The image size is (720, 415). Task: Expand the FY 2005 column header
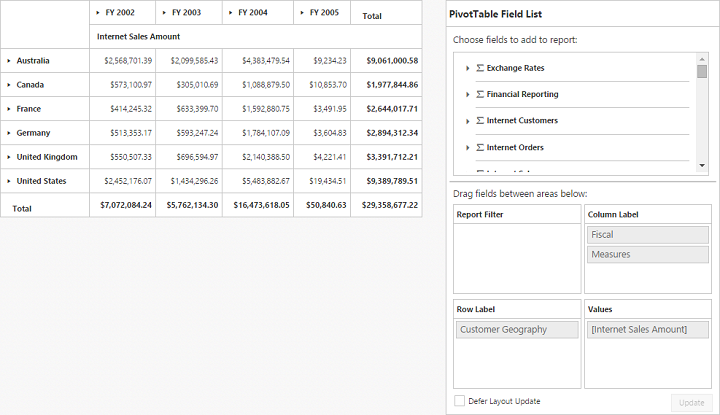tap(302, 13)
